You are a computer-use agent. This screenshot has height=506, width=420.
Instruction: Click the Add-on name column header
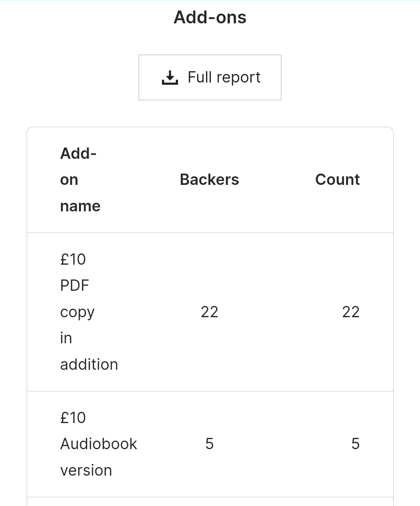(80, 179)
